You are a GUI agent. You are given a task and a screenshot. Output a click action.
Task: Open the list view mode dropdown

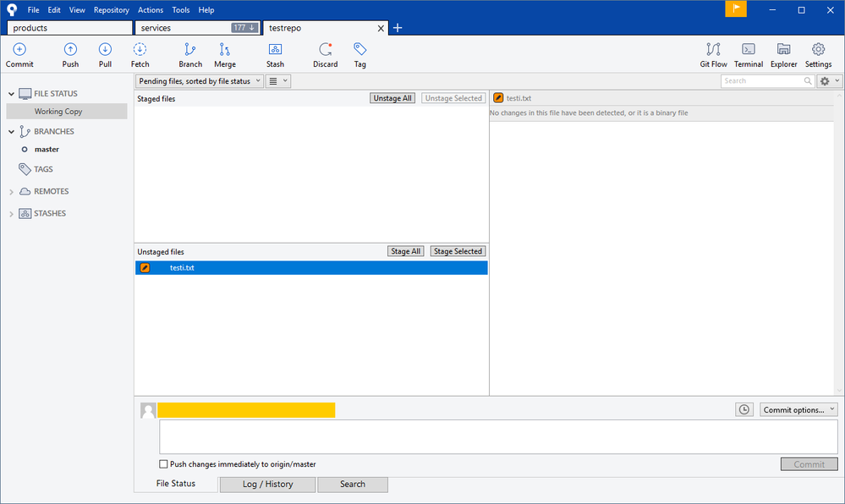pos(278,81)
